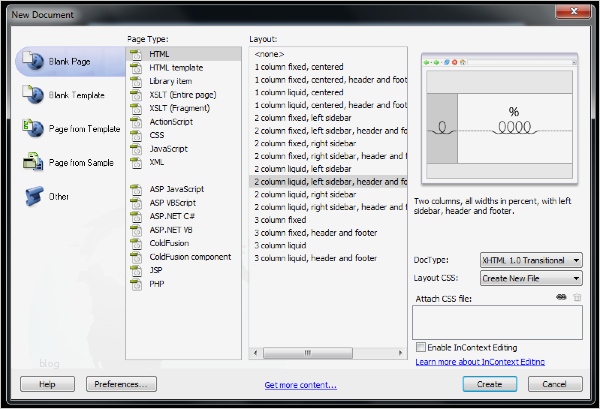Screen dimensions: 600x409
Task: Click the XSLT (Entire page) file icon
Action: point(136,95)
